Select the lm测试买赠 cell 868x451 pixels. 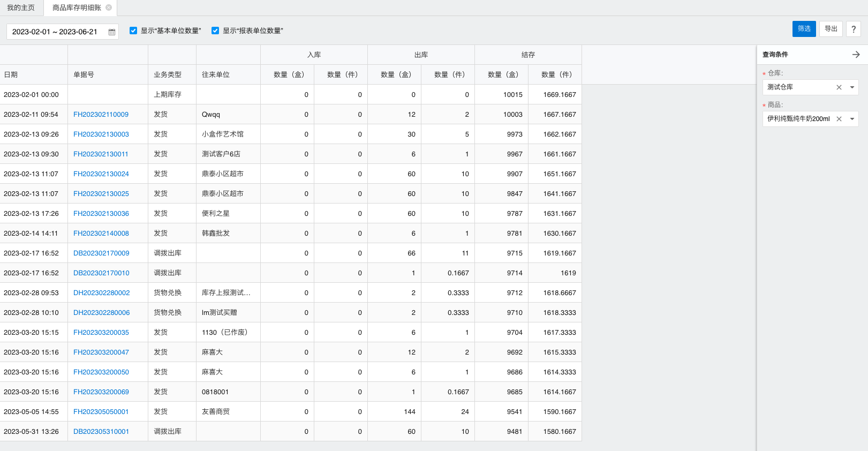click(229, 313)
